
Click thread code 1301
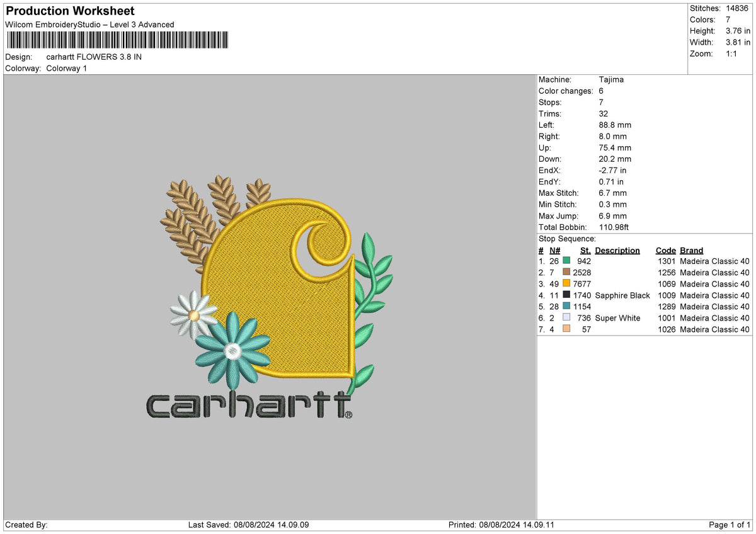point(665,261)
